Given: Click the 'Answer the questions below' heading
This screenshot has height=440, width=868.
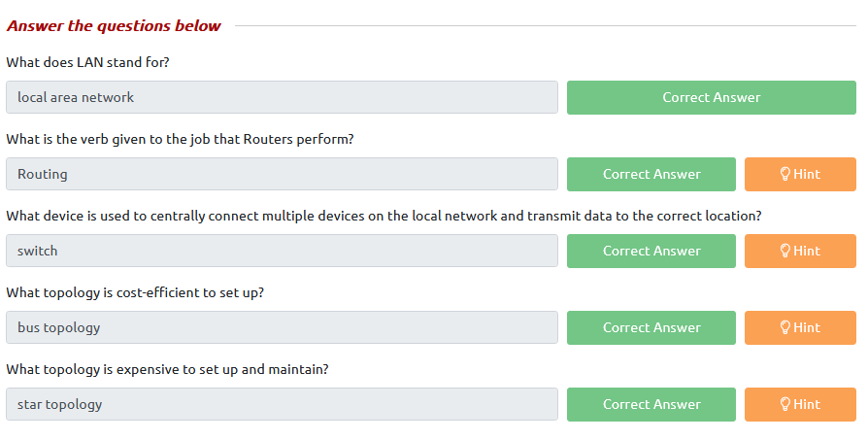Looking at the screenshot, I should [x=114, y=26].
